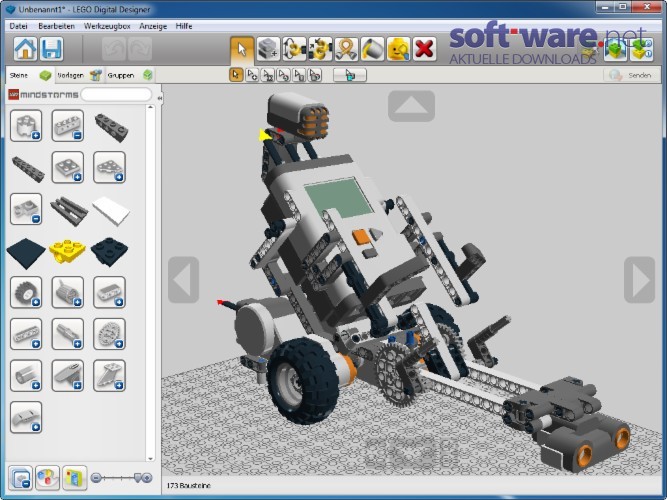Expand the plates group
Viewport: 667px width, 500px height.
tap(68, 167)
